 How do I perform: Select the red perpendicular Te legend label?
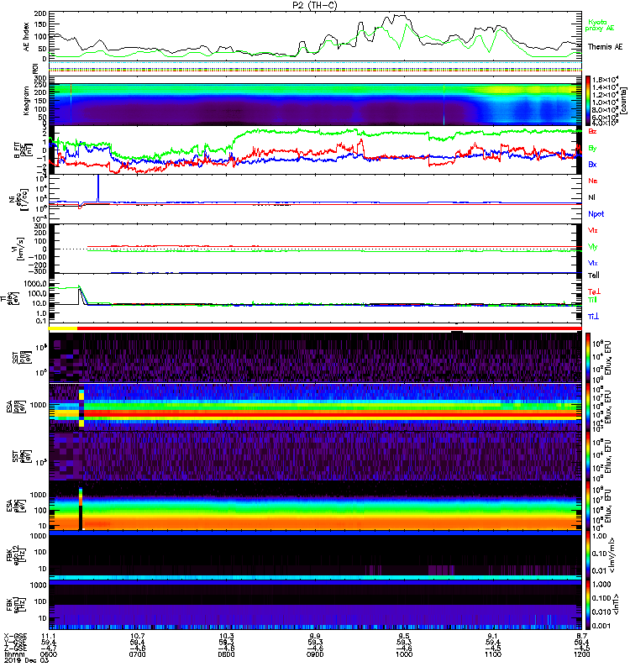(x=595, y=291)
